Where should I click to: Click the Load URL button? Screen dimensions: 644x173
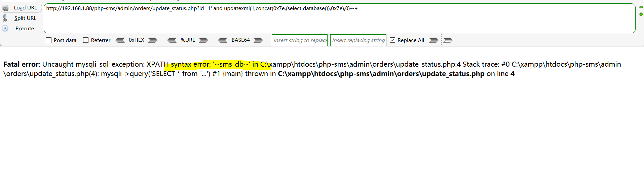pyautogui.click(x=22, y=8)
